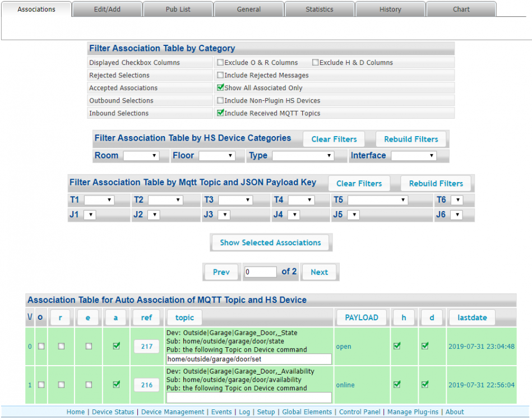Expand the T5 topic filter dropdown
The width and height of the screenshot is (532, 420).
[377, 200]
